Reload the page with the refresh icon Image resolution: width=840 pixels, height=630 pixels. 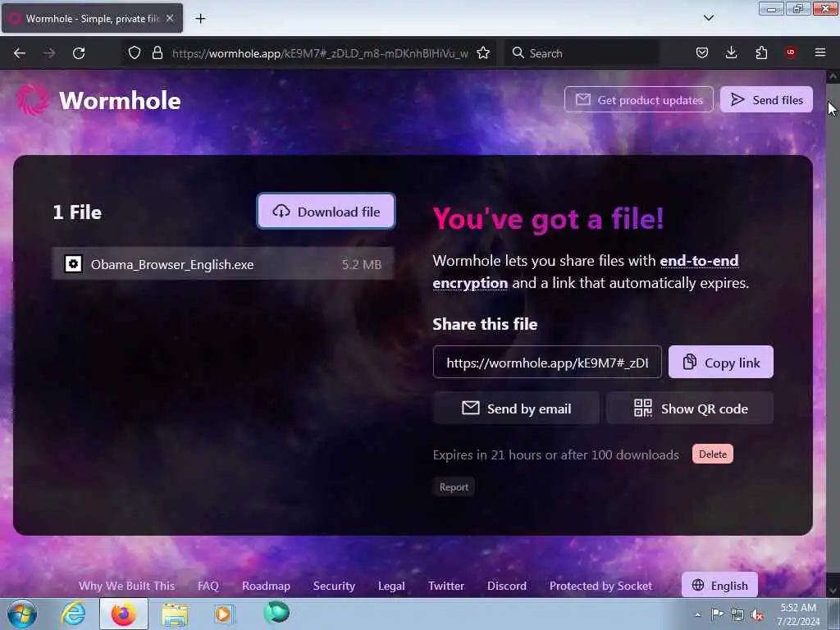[x=79, y=53]
